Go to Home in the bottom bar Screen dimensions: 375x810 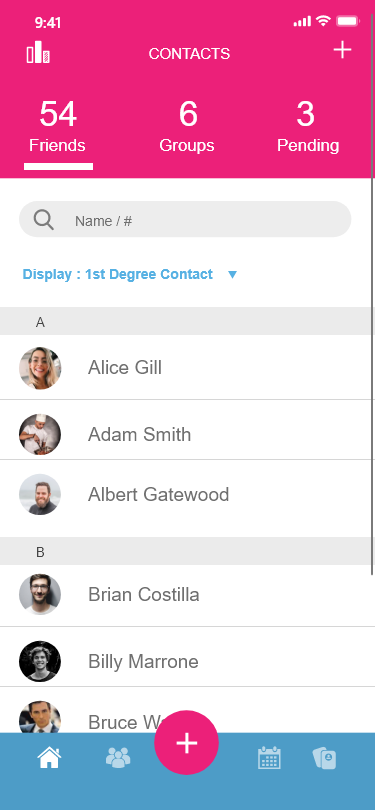(49, 758)
